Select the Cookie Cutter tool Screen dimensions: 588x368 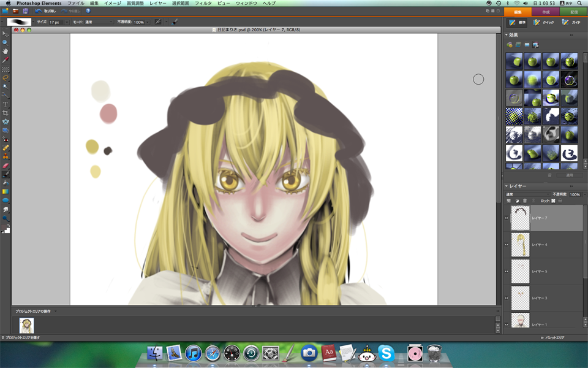coord(6,121)
